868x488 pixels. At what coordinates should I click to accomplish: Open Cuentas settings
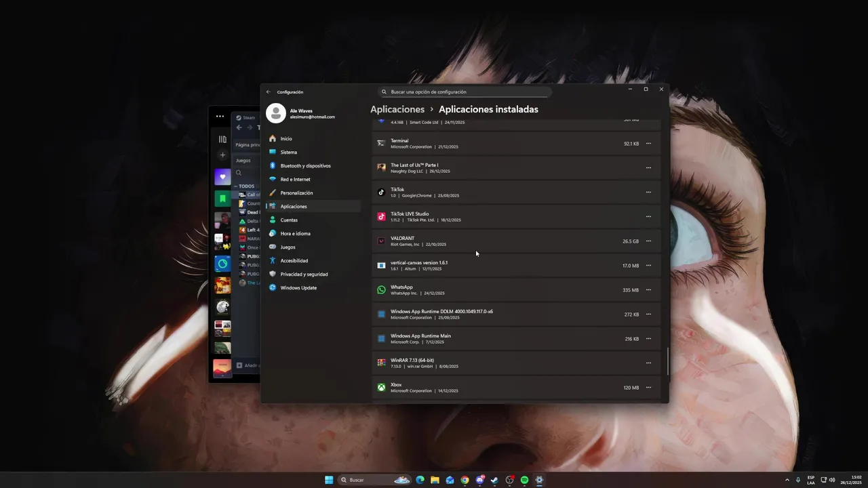[x=314, y=220]
